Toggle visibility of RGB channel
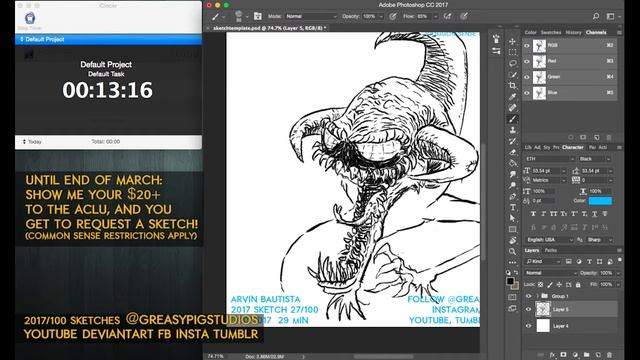640x360 pixels. point(527,46)
